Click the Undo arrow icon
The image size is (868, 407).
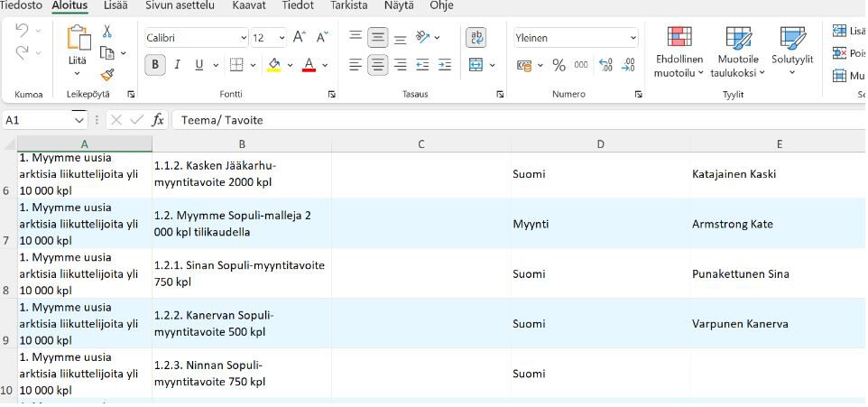[23, 32]
